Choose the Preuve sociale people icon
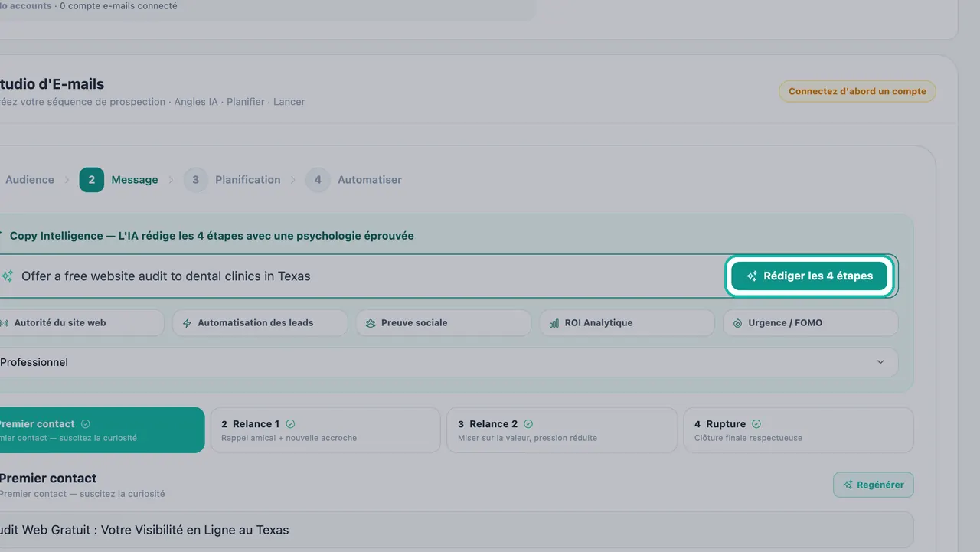 [371, 323]
